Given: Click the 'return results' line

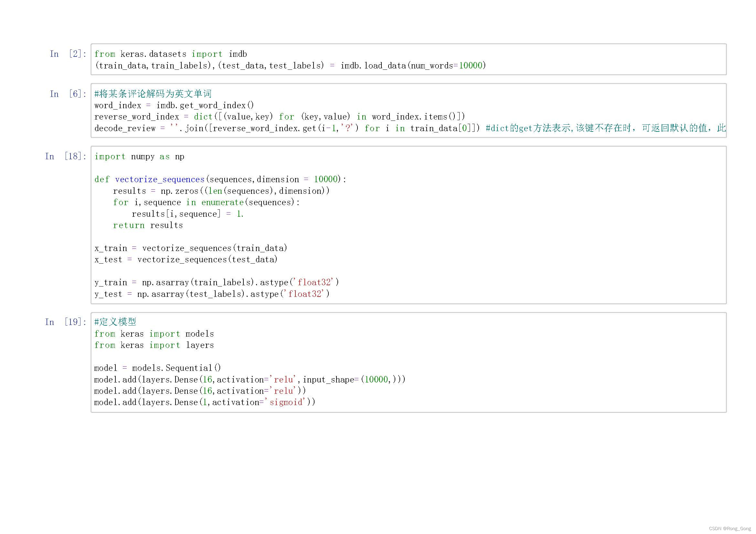Looking at the screenshot, I should (x=148, y=225).
